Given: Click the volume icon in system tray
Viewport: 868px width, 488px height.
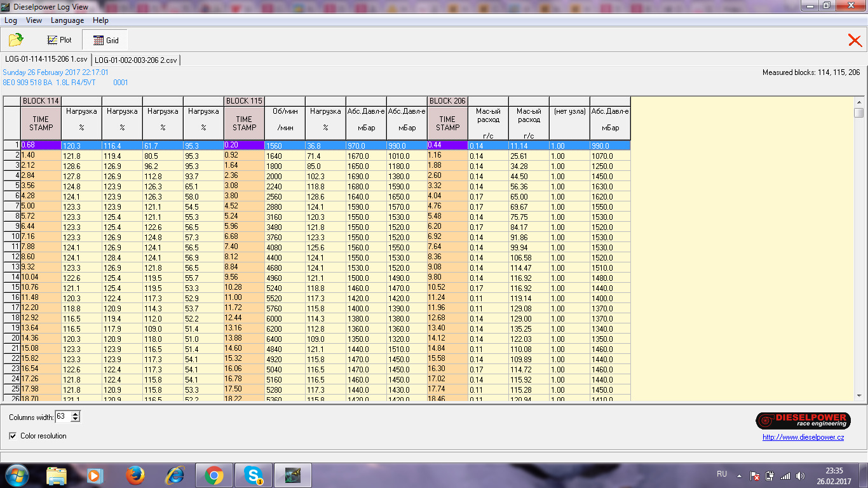Looking at the screenshot, I should pos(800,475).
